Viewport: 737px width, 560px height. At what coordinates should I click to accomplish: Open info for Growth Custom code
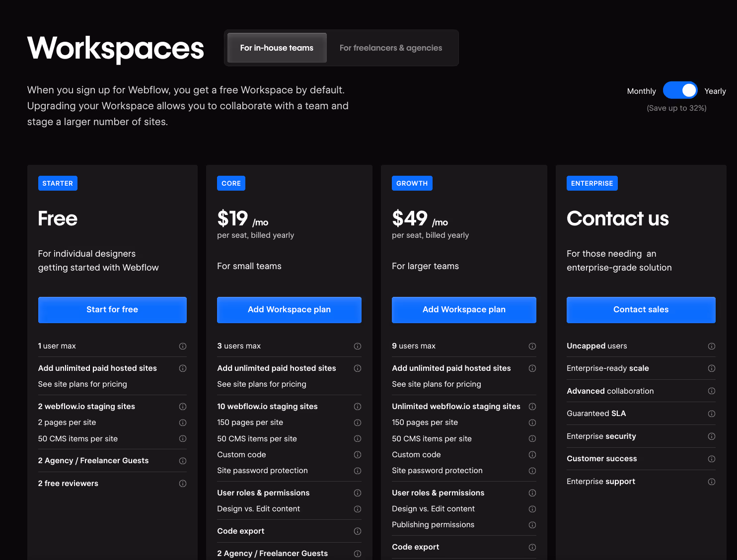532,455
